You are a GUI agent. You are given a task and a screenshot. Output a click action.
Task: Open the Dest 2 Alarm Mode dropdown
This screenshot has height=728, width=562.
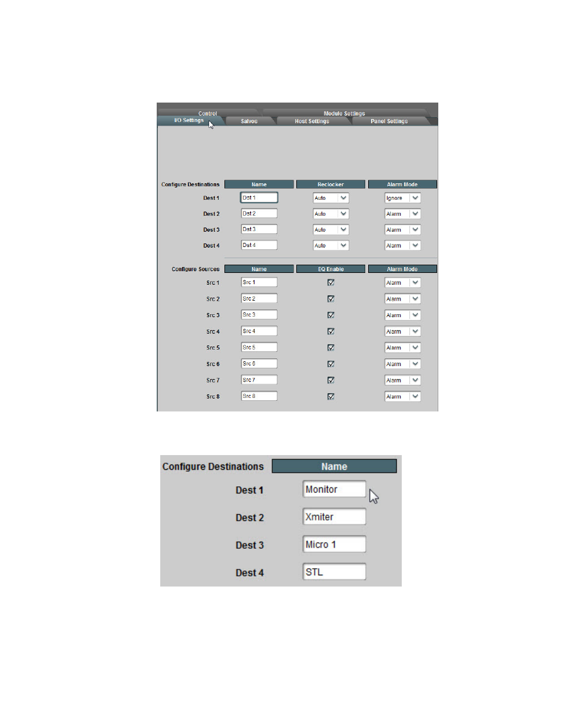click(403, 214)
